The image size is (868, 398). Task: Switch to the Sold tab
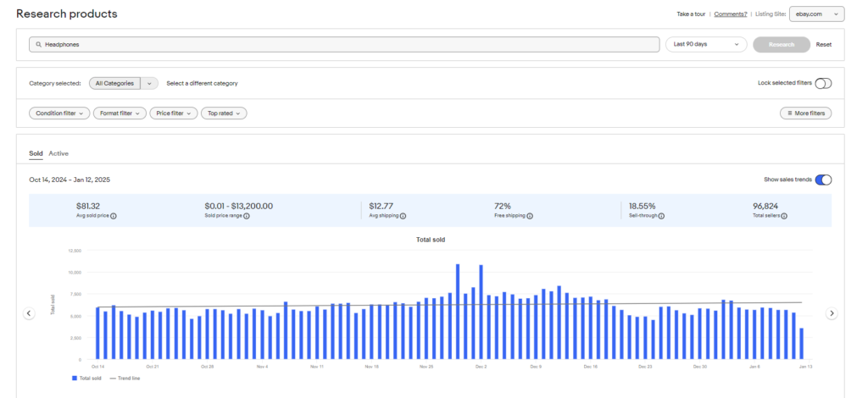(36, 153)
